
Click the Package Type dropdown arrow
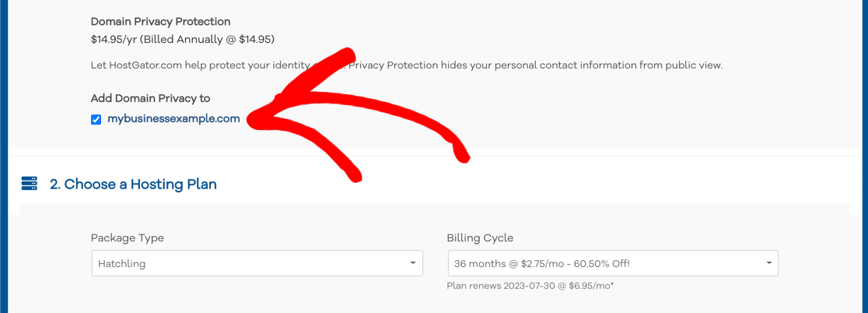[412, 263]
